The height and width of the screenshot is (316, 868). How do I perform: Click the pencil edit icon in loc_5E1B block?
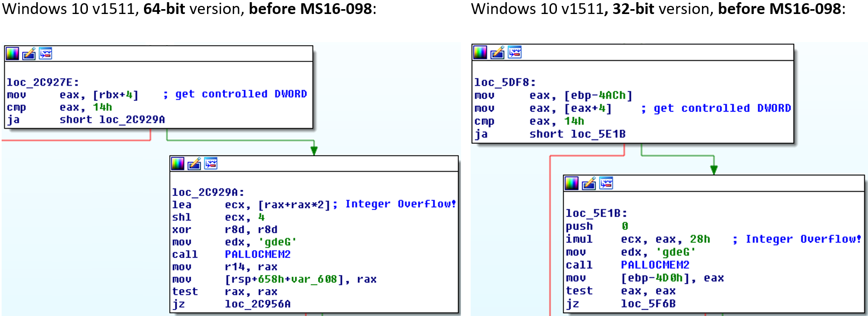pyautogui.click(x=589, y=184)
